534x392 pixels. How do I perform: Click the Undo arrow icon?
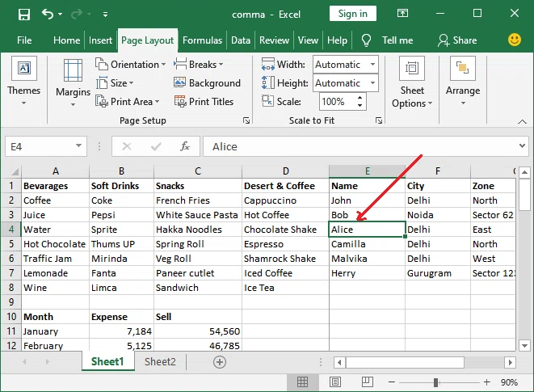(48, 14)
